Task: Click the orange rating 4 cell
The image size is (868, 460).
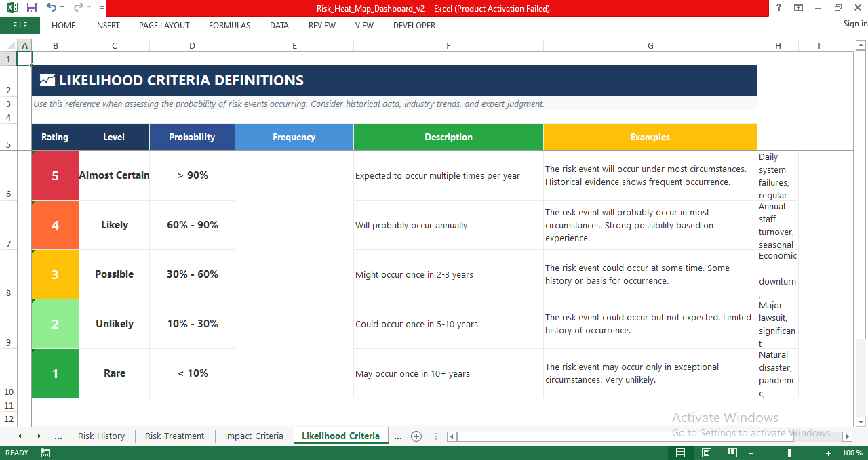Action: point(55,225)
